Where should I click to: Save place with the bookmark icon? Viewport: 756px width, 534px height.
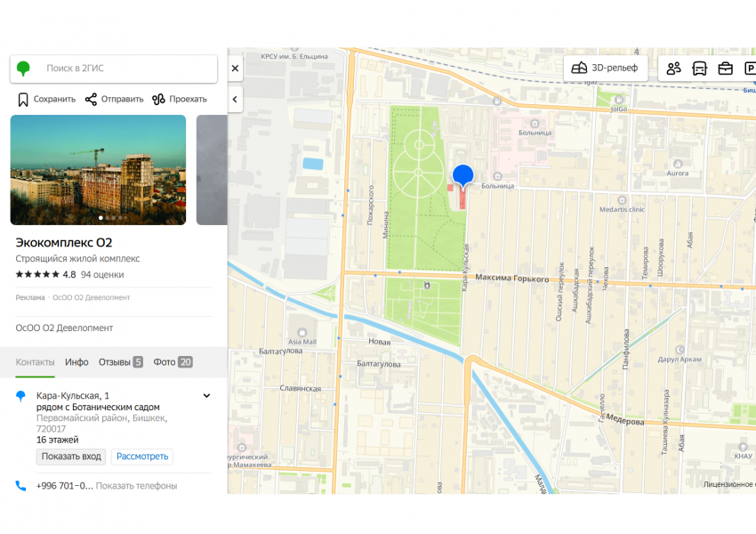click(x=23, y=99)
